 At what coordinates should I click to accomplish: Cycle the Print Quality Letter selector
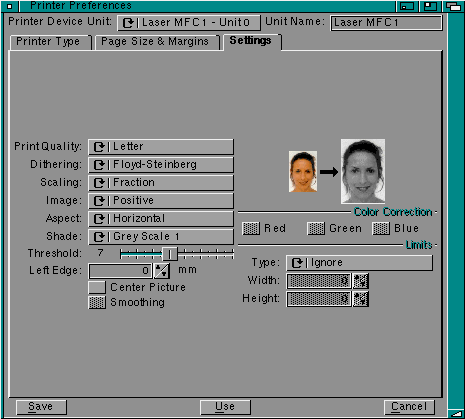coord(161,147)
